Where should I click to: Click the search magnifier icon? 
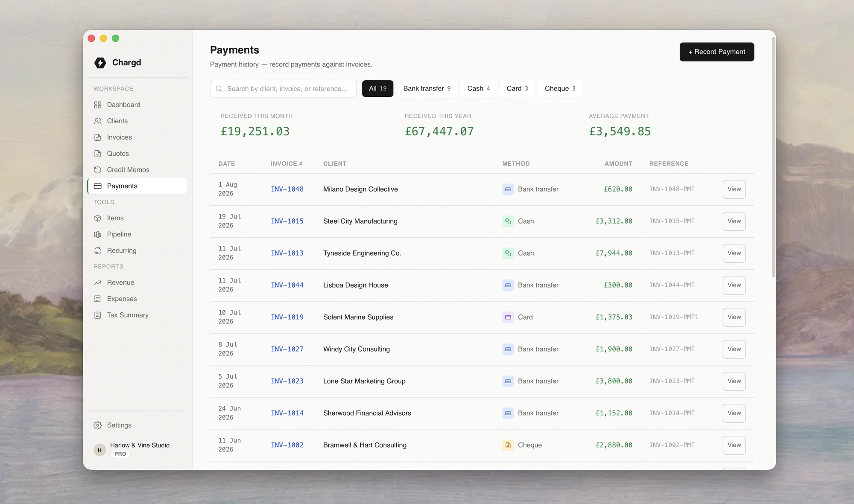tap(219, 89)
